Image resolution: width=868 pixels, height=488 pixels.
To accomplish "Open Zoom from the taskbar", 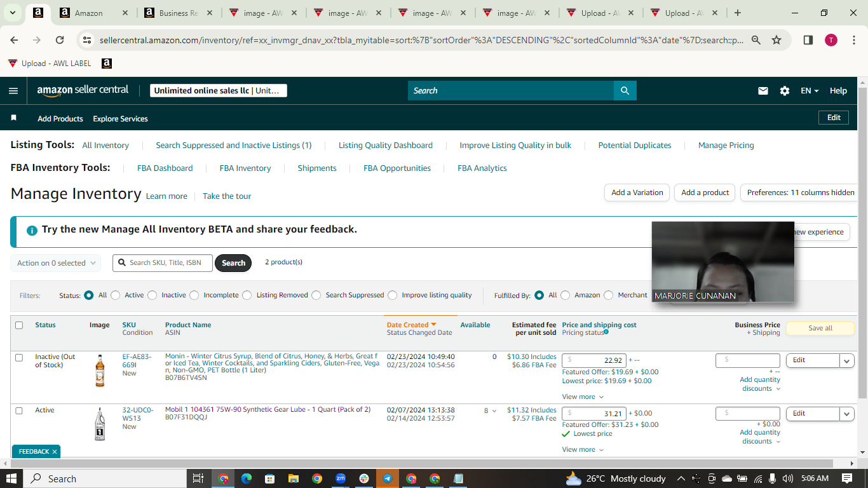I will click(x=341, y=478).
